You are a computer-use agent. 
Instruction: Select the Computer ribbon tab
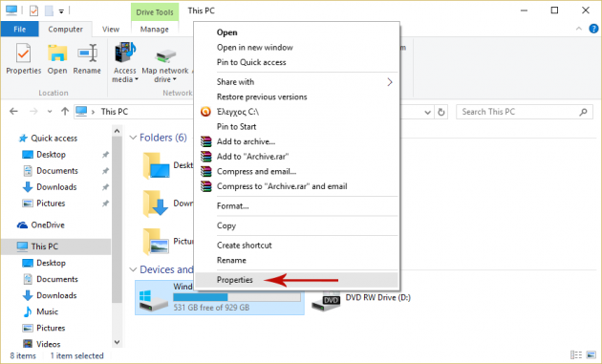click(65, 30)
